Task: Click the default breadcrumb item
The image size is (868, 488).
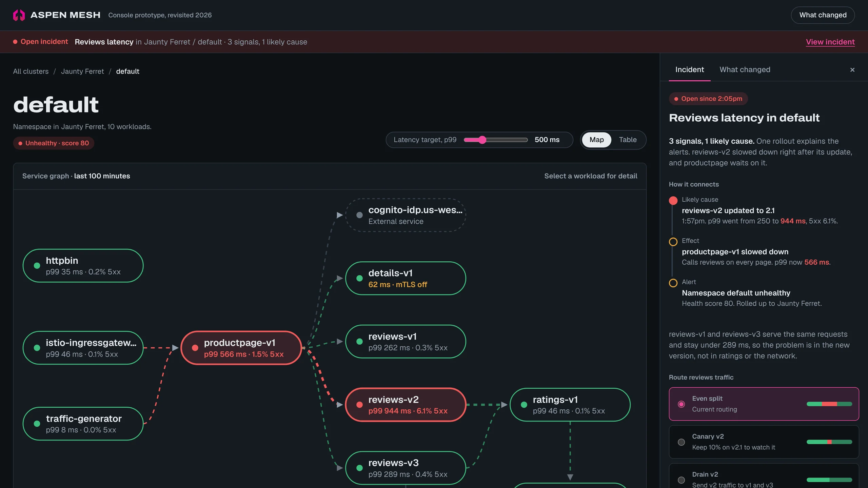Action: pyautogui.click(x=127, y=71)
